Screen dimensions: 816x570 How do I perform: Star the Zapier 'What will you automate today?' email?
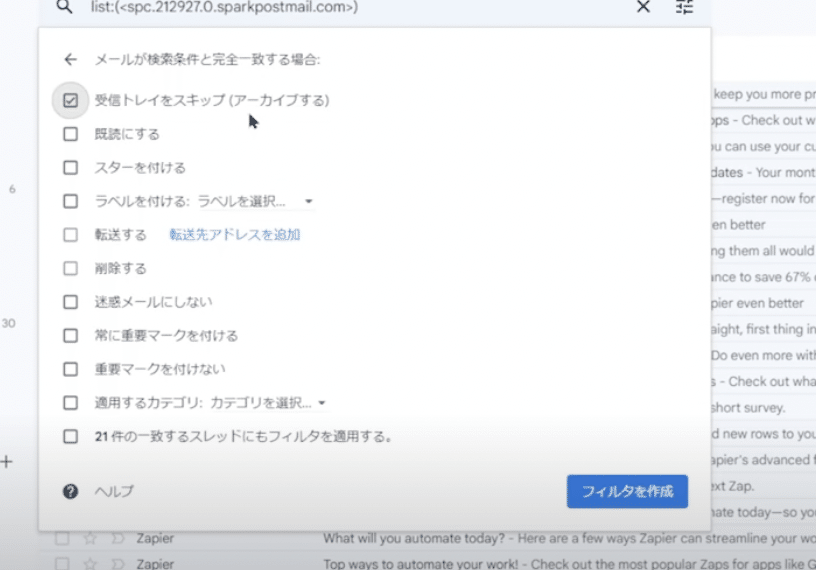(x=91, y=538)
